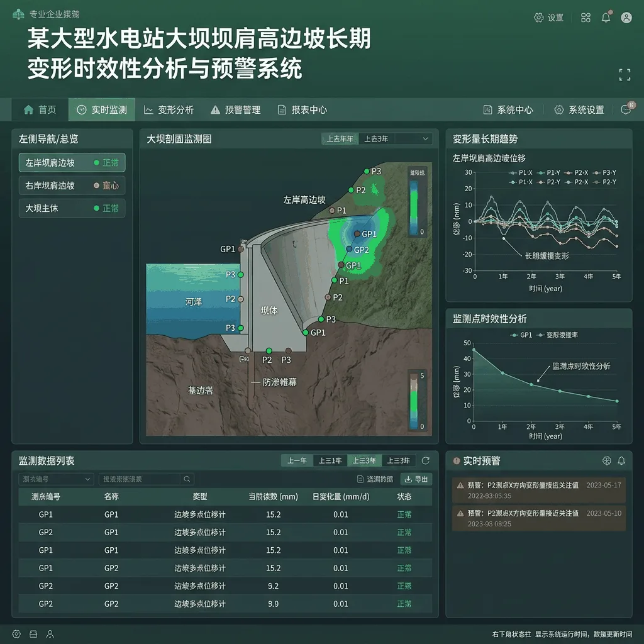Screen dimensions: 644x644
Task: Select first GP1 table row
Action: [225, 514]
